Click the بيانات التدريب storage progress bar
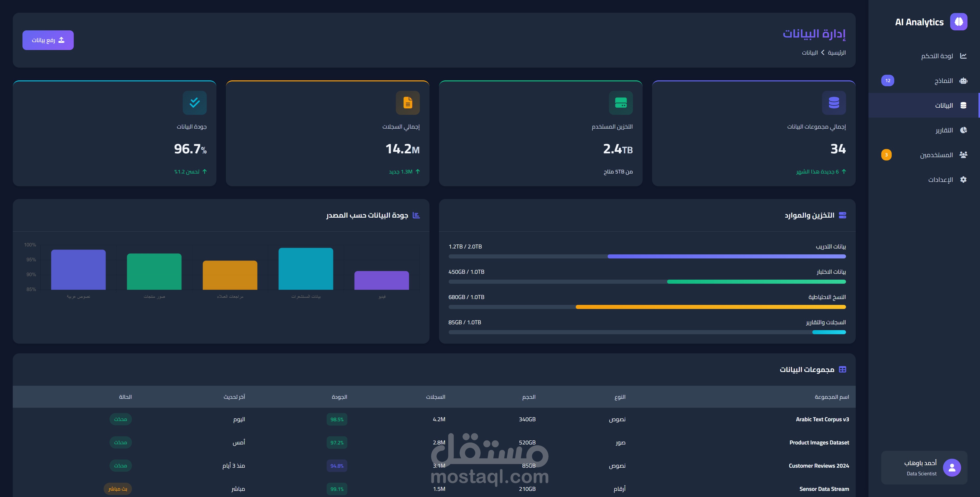Viewport: 980px width, 497px height. tap(647, 256)
